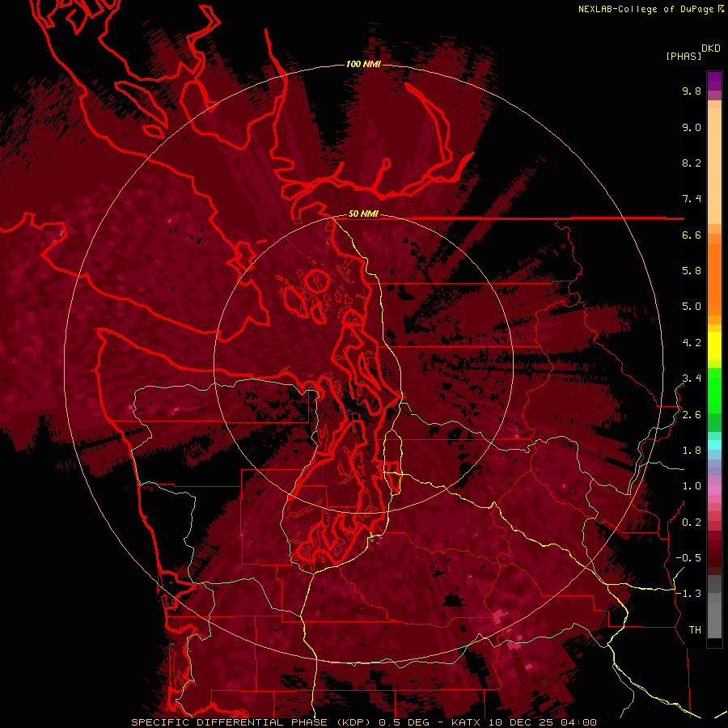This screenshot has height=728, width=728.
Task: Click the TH threshold label
Action: click(x=695, y=630)
